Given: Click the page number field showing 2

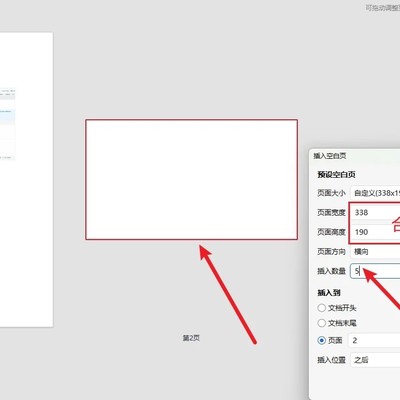Looking at the screenshot, I should [x=374, y=340].
